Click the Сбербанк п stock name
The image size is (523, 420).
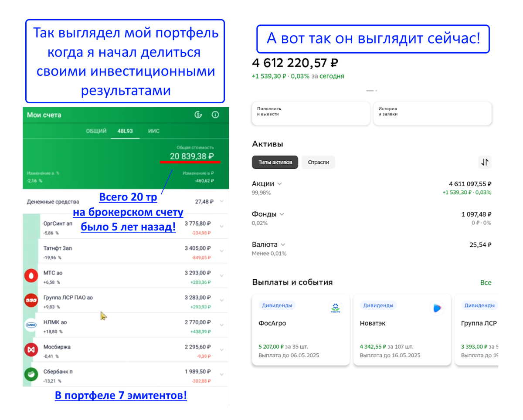pos(58,372)
